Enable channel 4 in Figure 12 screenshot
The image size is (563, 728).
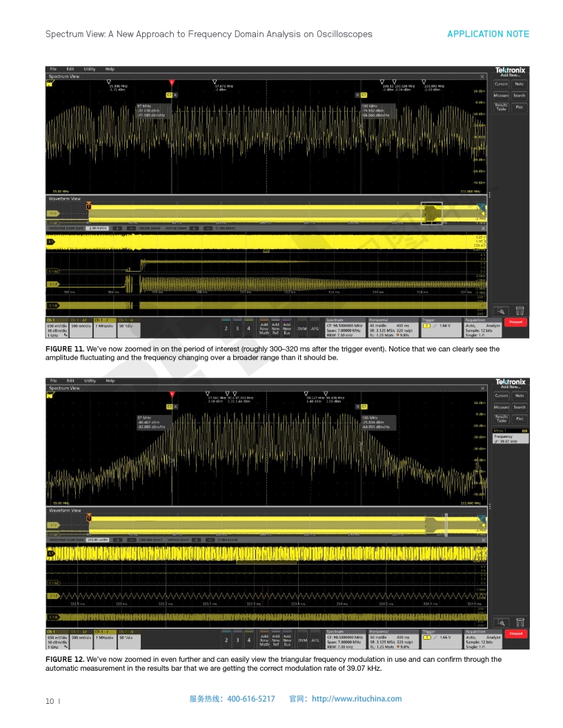tap(248, 640)
